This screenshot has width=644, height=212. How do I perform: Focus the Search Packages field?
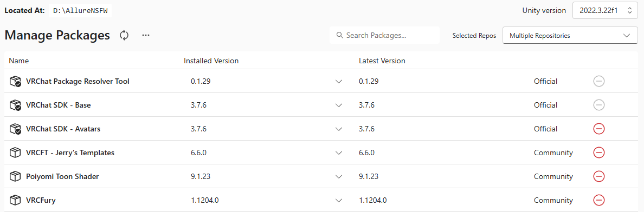pyautogui.click(x=384, y=35)
